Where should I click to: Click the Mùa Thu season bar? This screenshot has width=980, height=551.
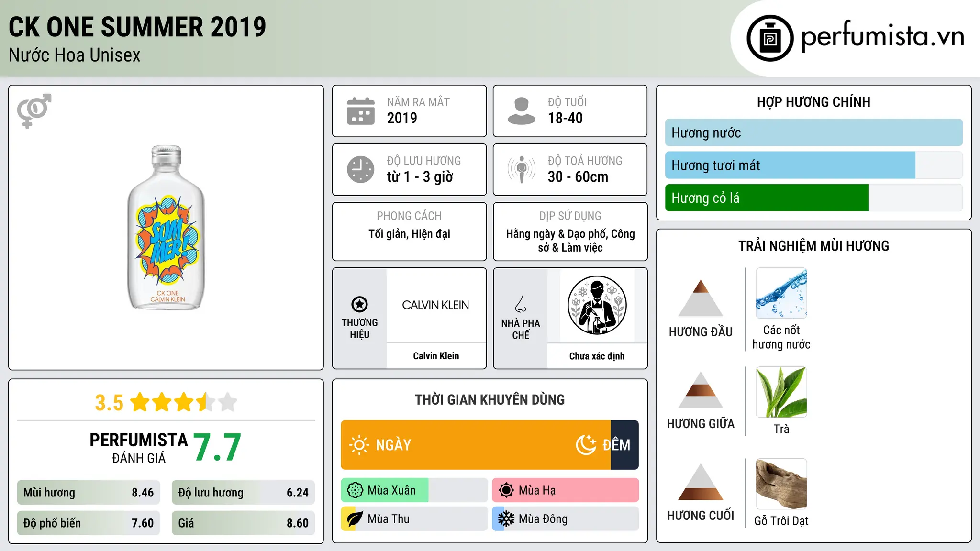click(x=414, y=519)
